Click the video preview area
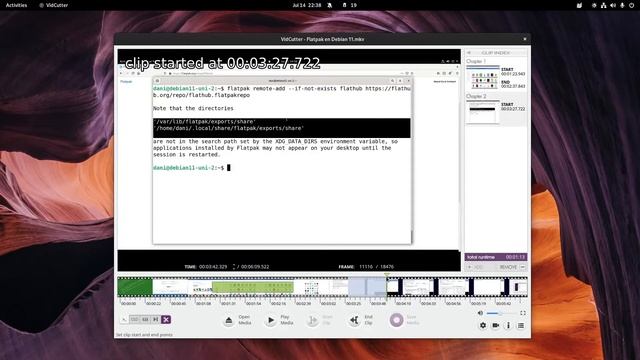 pyautogui.click(x=289, y=160)
